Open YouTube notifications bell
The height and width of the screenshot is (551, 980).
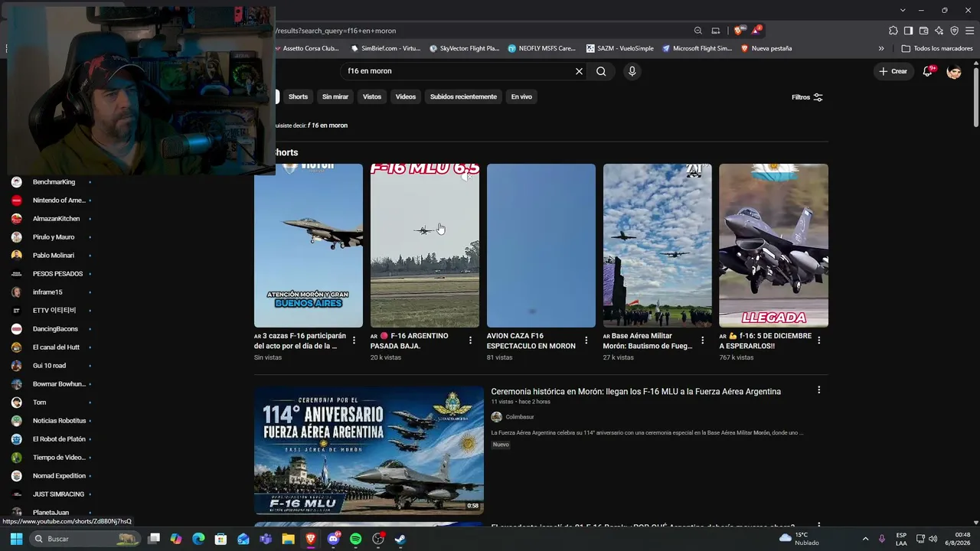(928, 71)
